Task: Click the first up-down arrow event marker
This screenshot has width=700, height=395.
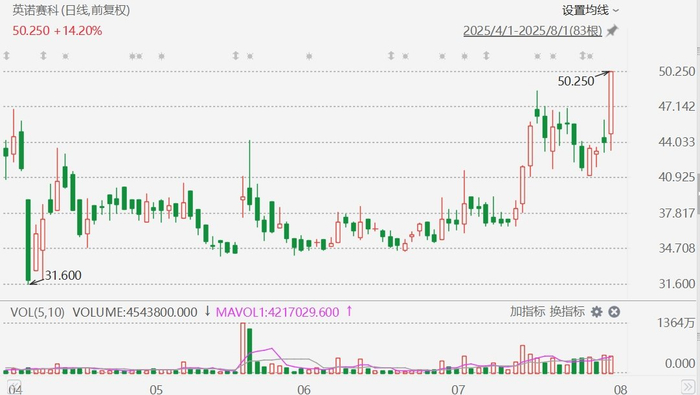Action: click(6, 56)
